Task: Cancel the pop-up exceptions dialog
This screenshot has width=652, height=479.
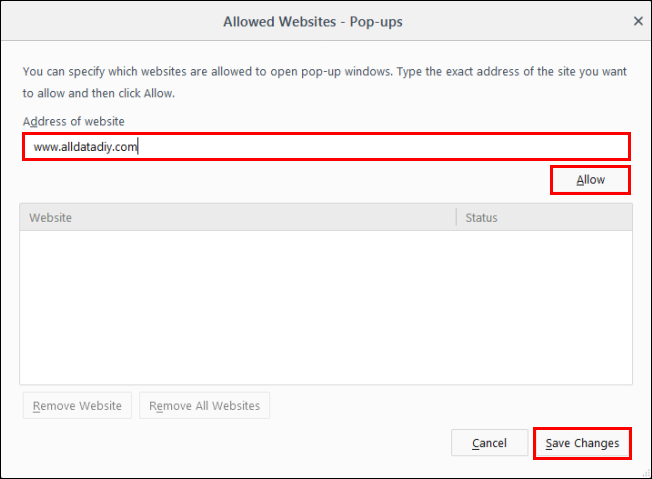Action: [489, 443]
